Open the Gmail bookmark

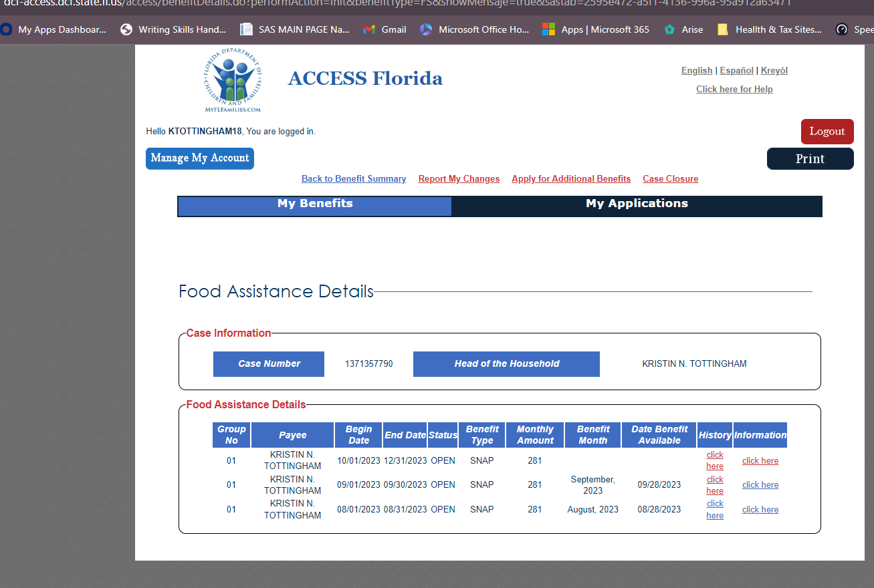(x=385, y=29)
